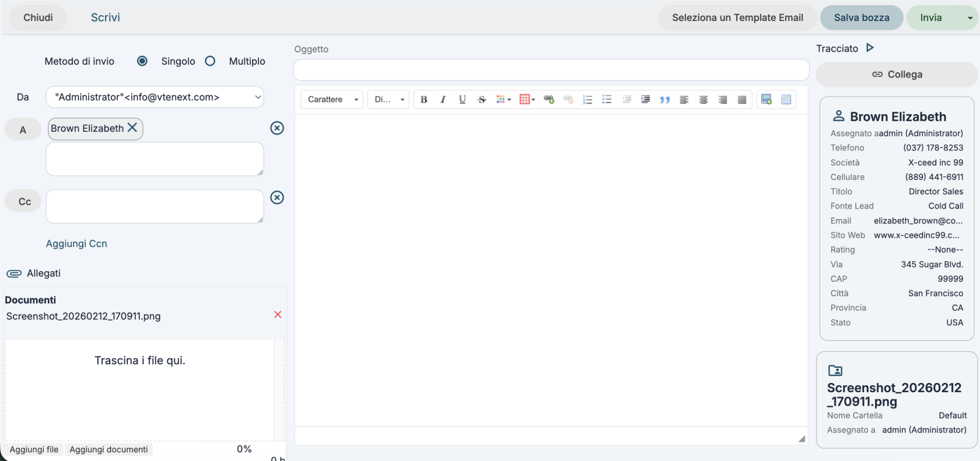
Task: Align text to the left
Action: click(684, 100)
